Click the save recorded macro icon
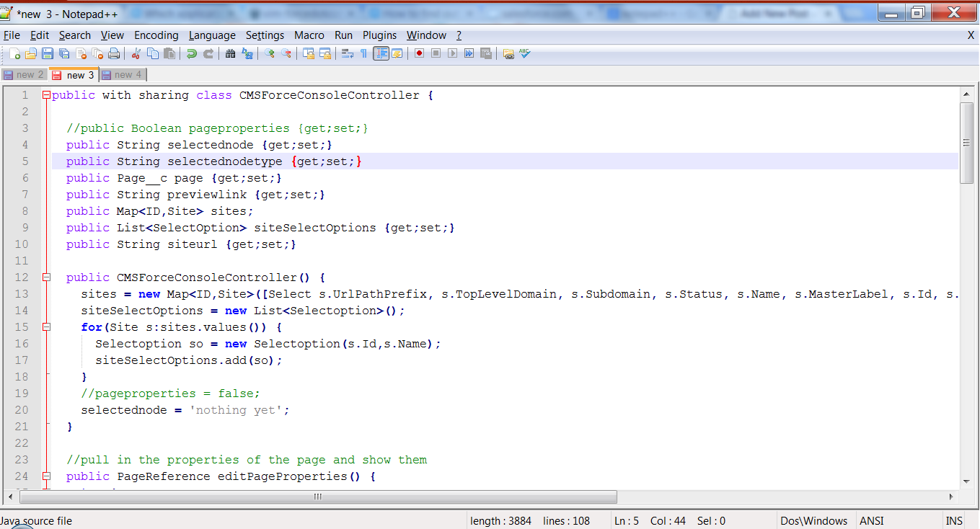This screenshot has height=529, width=980. 485,53
